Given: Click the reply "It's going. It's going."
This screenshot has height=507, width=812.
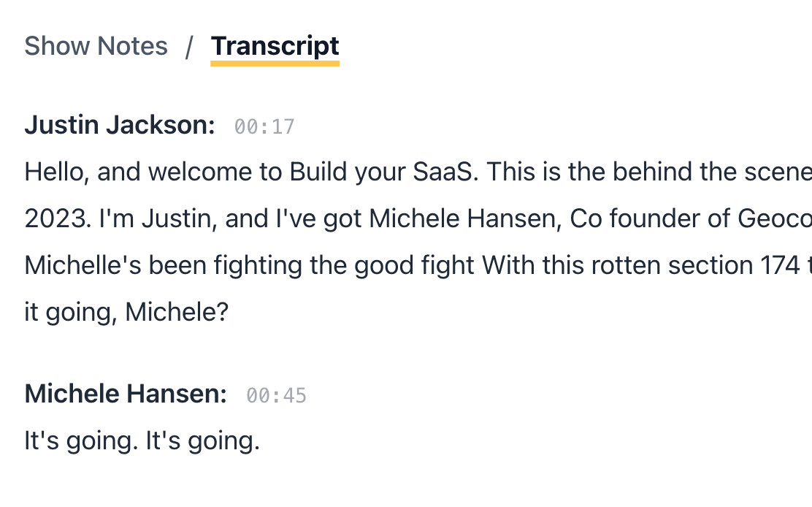Looking at the screenshot, I should point(142,441).
